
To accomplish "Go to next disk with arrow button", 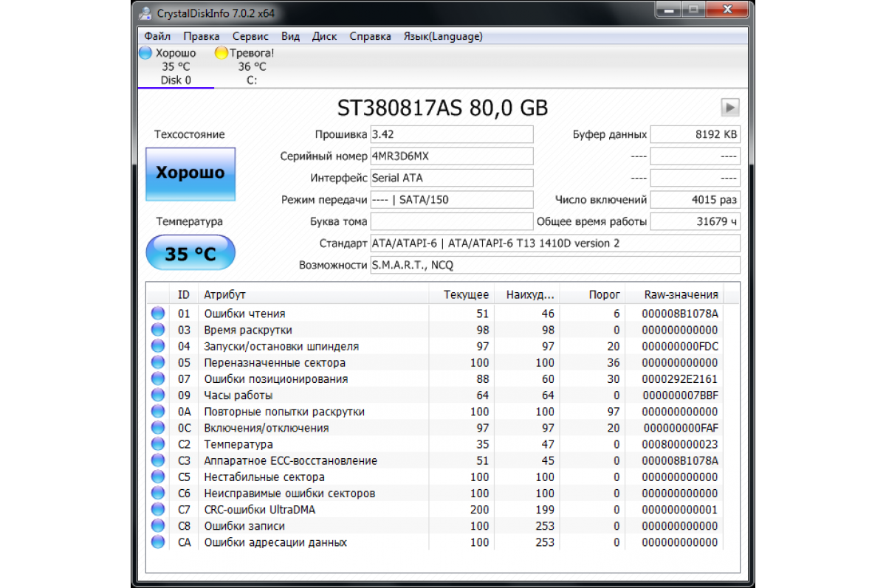I will point(730,108).
